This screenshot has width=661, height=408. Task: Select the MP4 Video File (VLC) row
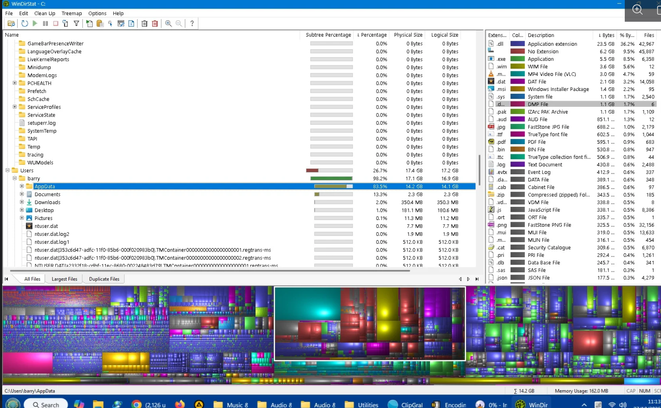(x=571, y=74)
